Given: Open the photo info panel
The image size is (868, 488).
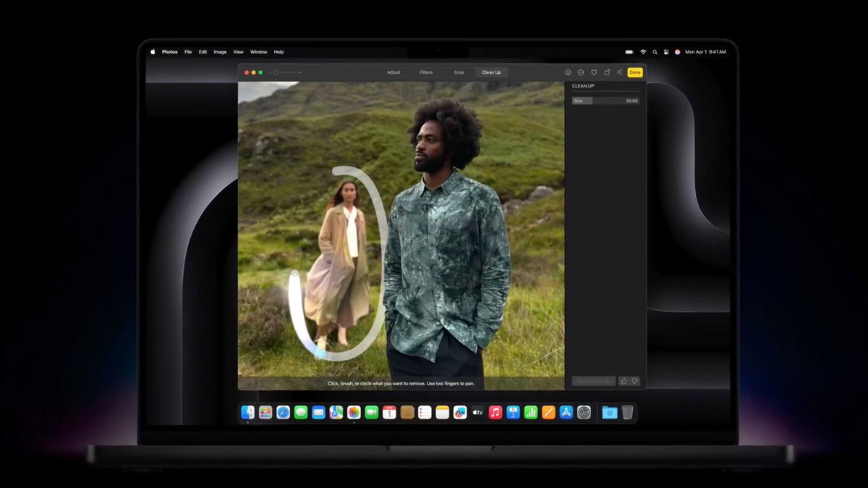Looking at the screenshot, I should pyautogui.click(x=567, y=72).
